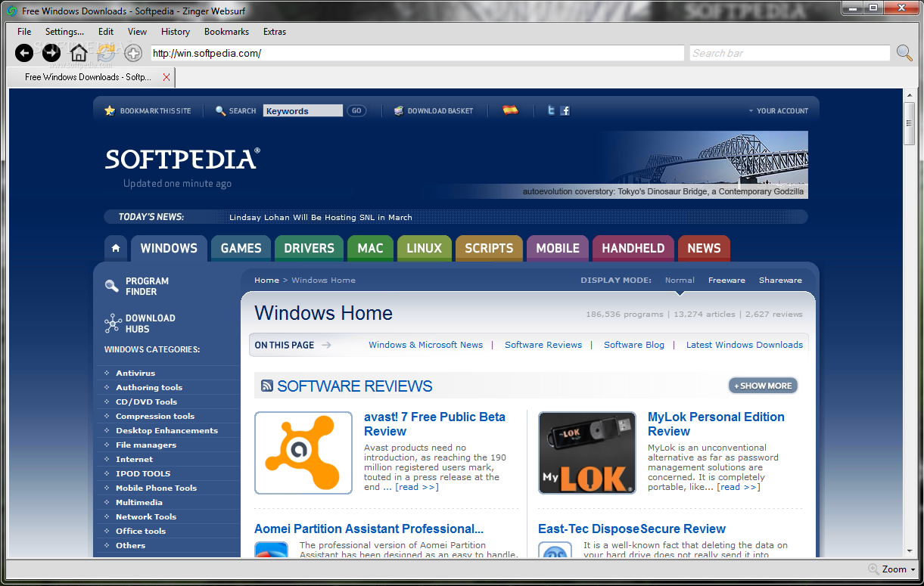
Task: Click the MyLok USB stick thumbnail
Action: [x=587, y=453]
